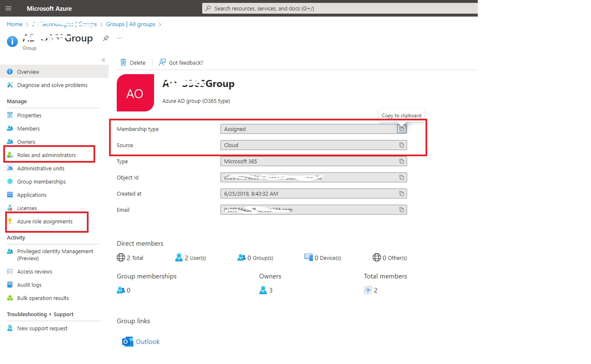Image resolution: width=591 pixels, height=364 pixels.
Task: Open Roles and administrators
Action: (x=46, y=155)
